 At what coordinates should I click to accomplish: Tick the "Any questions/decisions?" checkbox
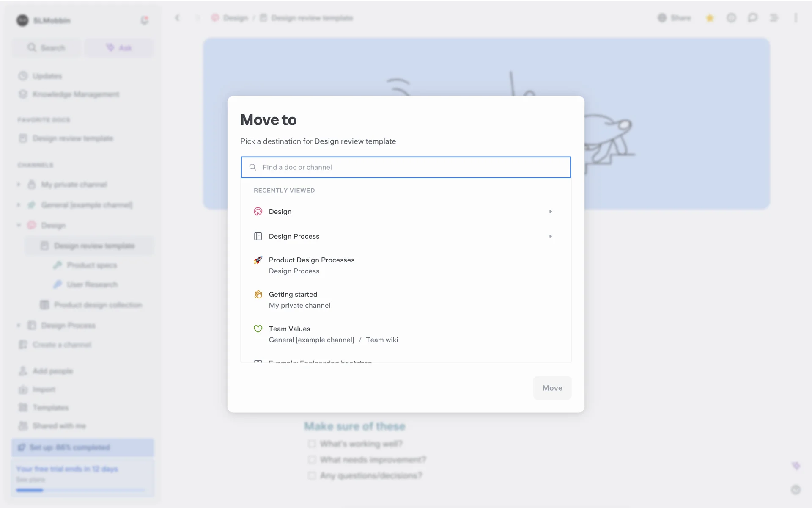312,475
